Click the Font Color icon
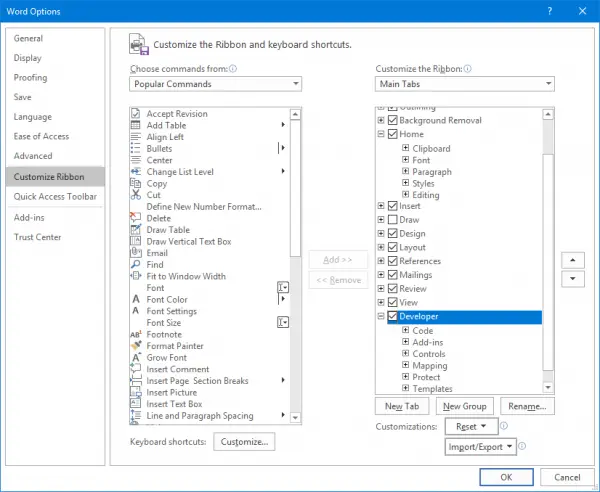Viewport: 600px width, 492px height. (x=135, y=299)
